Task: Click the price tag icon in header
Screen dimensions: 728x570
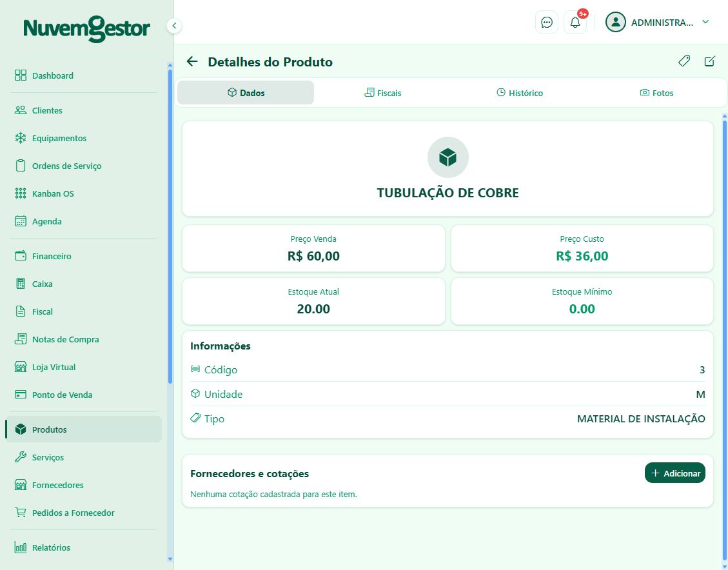Action: [684, 61]
